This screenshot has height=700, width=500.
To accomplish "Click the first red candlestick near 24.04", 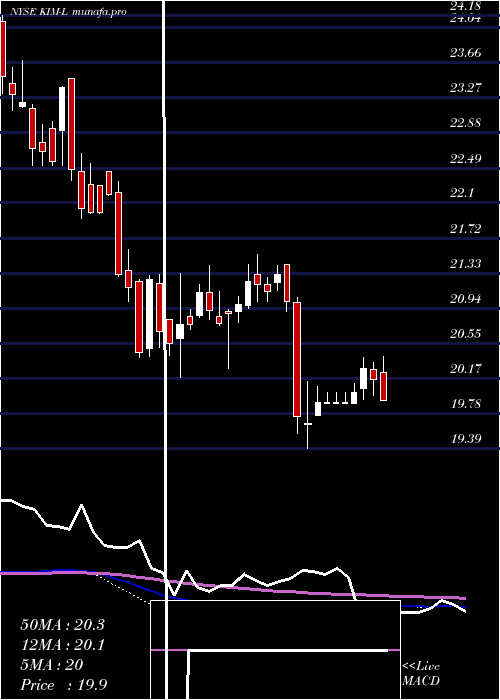I will pos(3,49).
